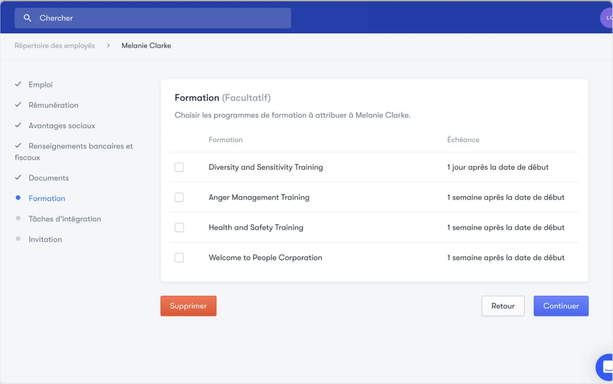The height and width of the screenshot is (384, 613).
Task: Switch to the Documents step
Action: (48, 178)
